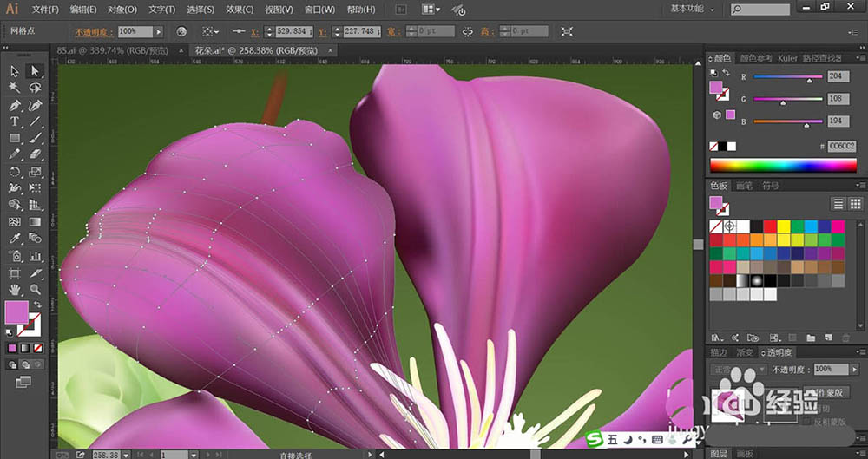
Task: Toggle constrain width and height proportions link
Action: 468,31
